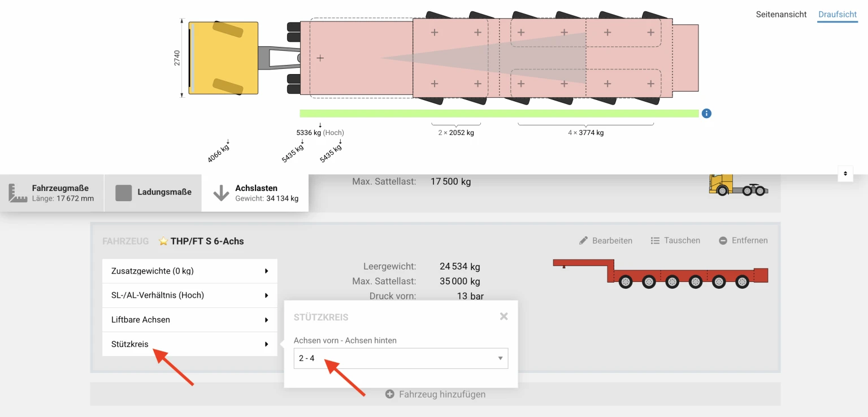The height and width of the screenshot is (417, 868).
Task: Open the Liftbare Achsen menu entry
Action: [189, 320]
